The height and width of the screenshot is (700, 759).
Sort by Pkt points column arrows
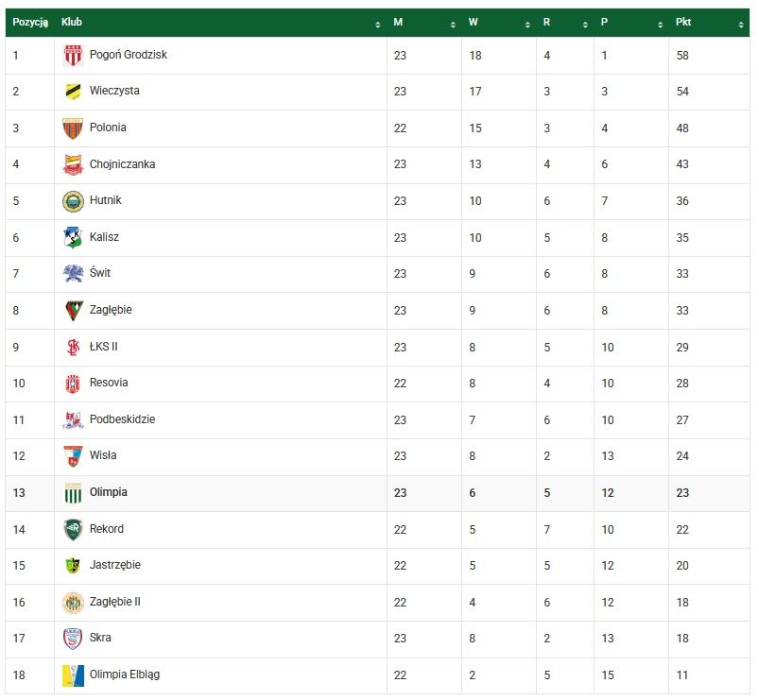point(741,25)
